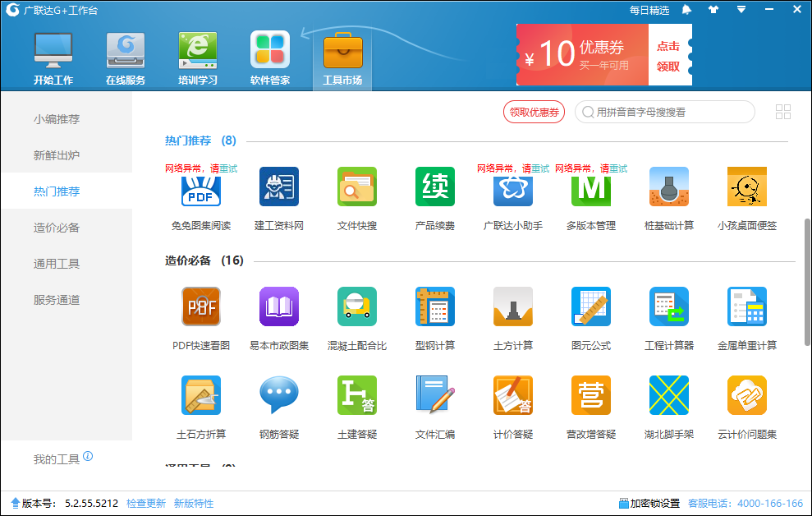Open 我的工具 in the sidebar
The width and height of the screenshot is (812, 516).
[57, 459]
